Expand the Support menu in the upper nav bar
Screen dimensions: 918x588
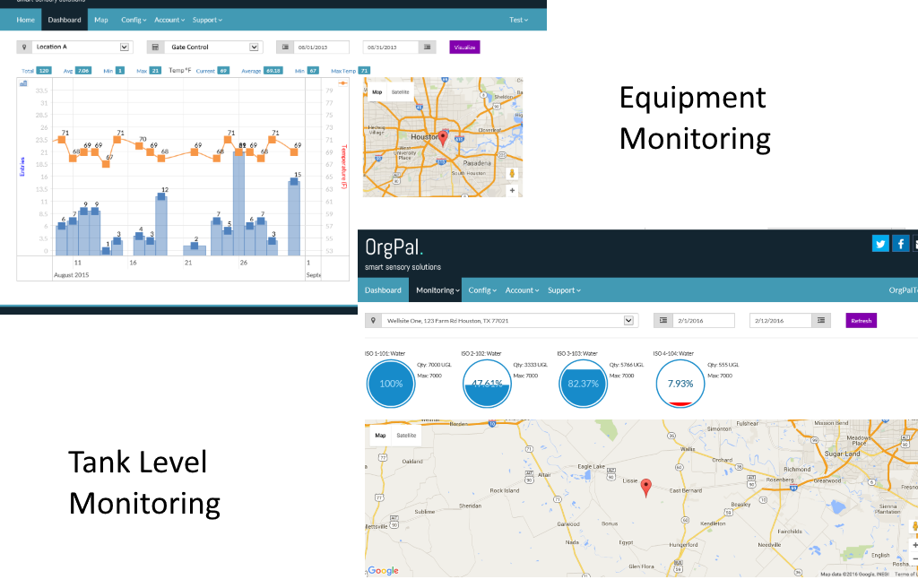tap(207, 20)
